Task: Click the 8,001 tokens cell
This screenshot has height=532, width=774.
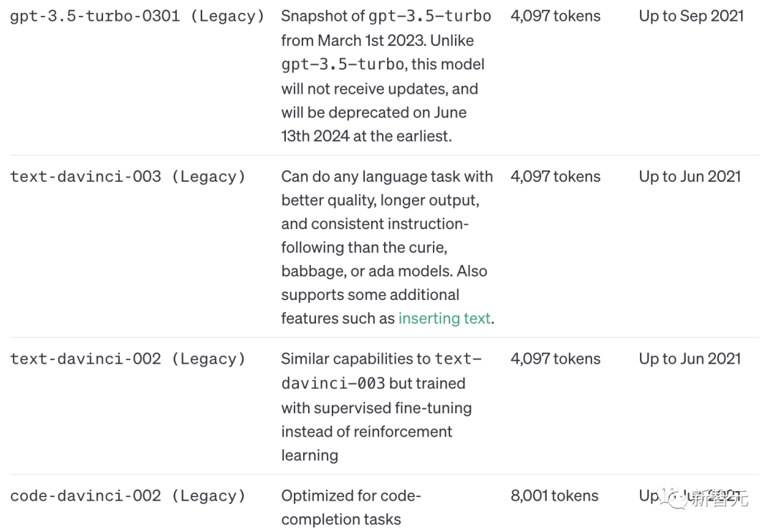Action: point(554,495)
